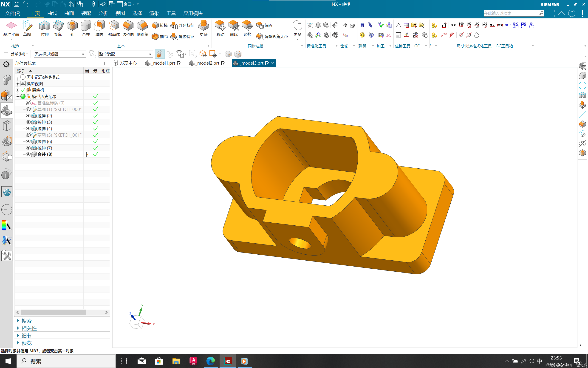Select Delete Face (删除) tool

(234, 29)
